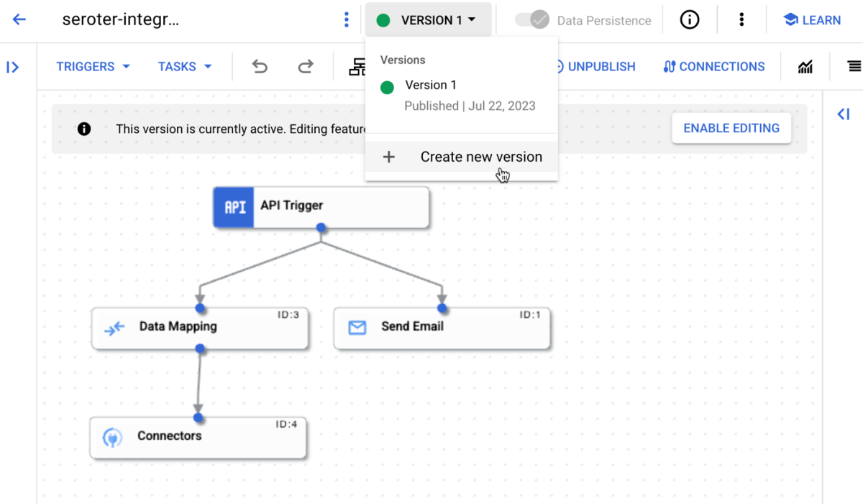Open the metrics chart icon
This screenshot has height=504, width=863.
pos(805,66)
